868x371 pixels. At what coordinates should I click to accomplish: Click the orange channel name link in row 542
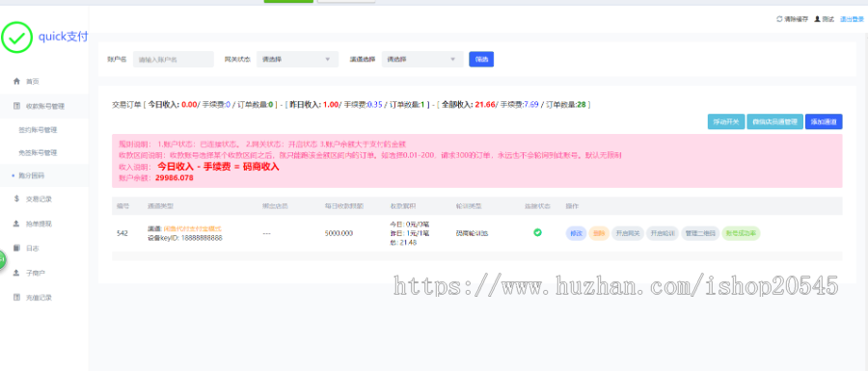(x=192, y=228)
